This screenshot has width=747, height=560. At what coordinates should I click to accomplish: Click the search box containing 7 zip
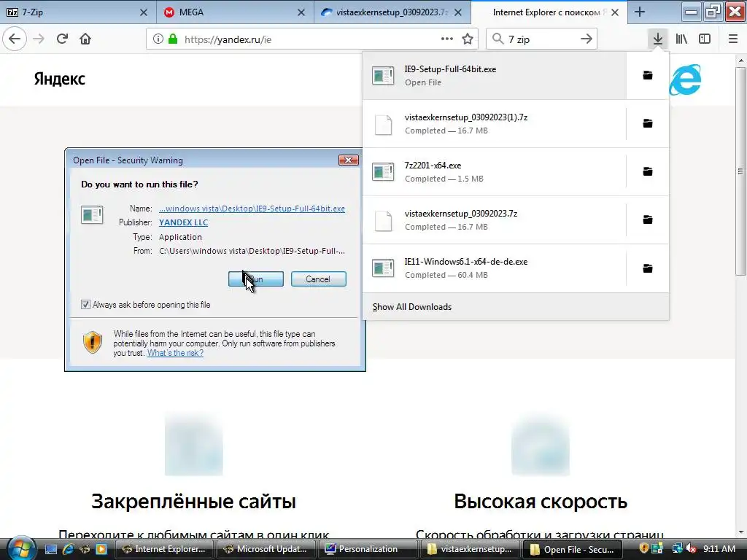click(541, 39)
